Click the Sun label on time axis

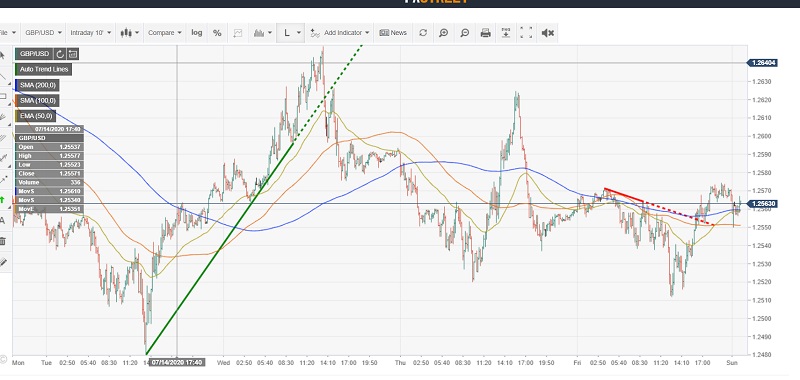(732, 363)
